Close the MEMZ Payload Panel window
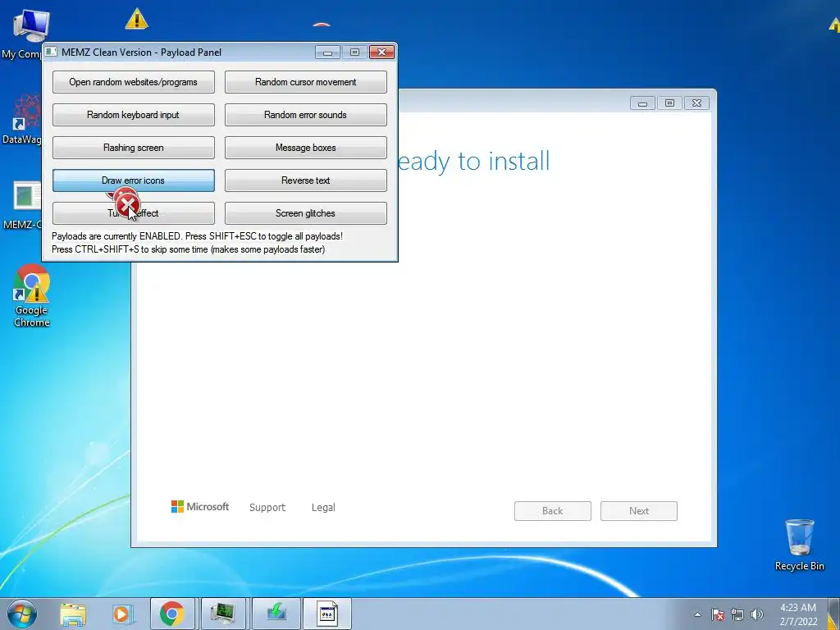840x630 pixels. [382, 52]
